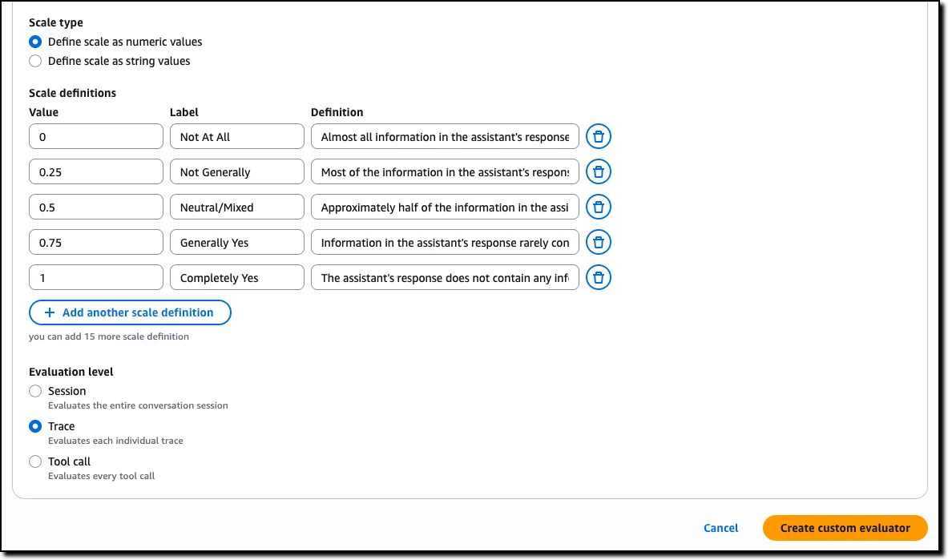Click the Add another scale definition button

coord(130,312)
